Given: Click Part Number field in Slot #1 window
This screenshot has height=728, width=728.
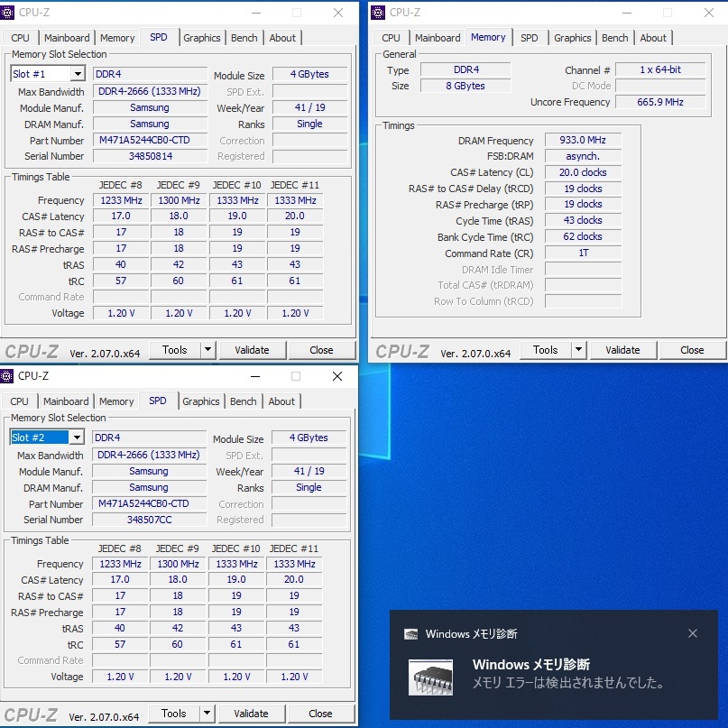Looking at the screenshot, I should pyautogui.click(x=150, y=140).
